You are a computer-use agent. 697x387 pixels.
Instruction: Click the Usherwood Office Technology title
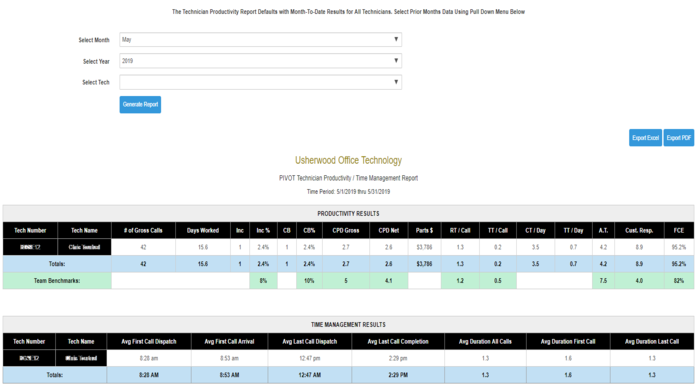[348, 160]
